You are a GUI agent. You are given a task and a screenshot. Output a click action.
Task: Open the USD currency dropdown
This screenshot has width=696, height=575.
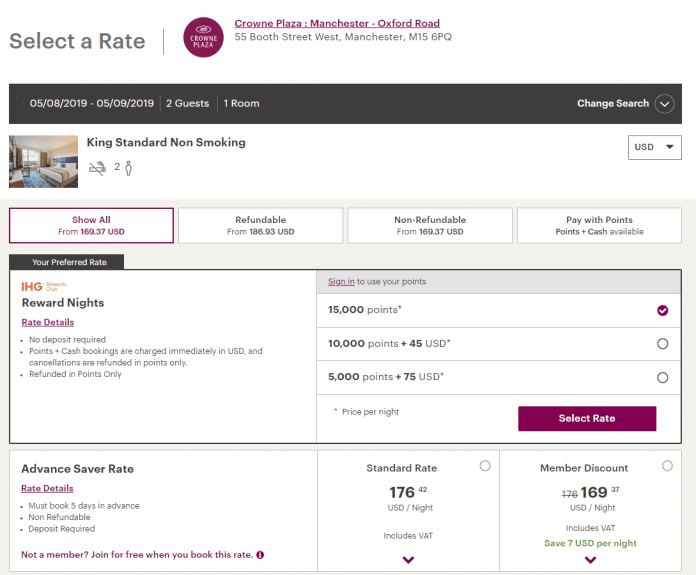tap(655, 147)
